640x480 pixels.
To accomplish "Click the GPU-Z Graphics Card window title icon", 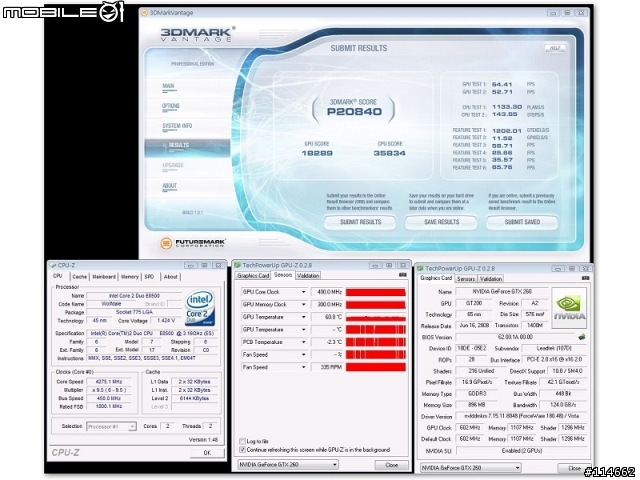I will [x=420, y=269].
